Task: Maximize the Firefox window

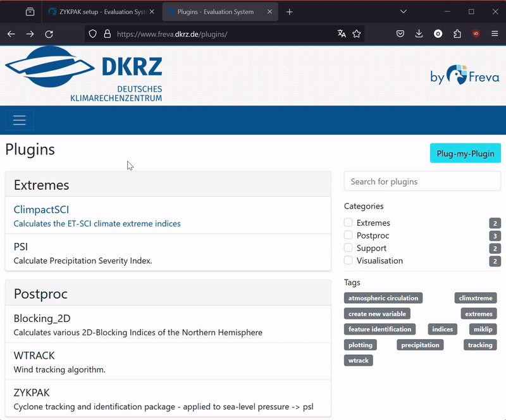Action: point(471,11)
